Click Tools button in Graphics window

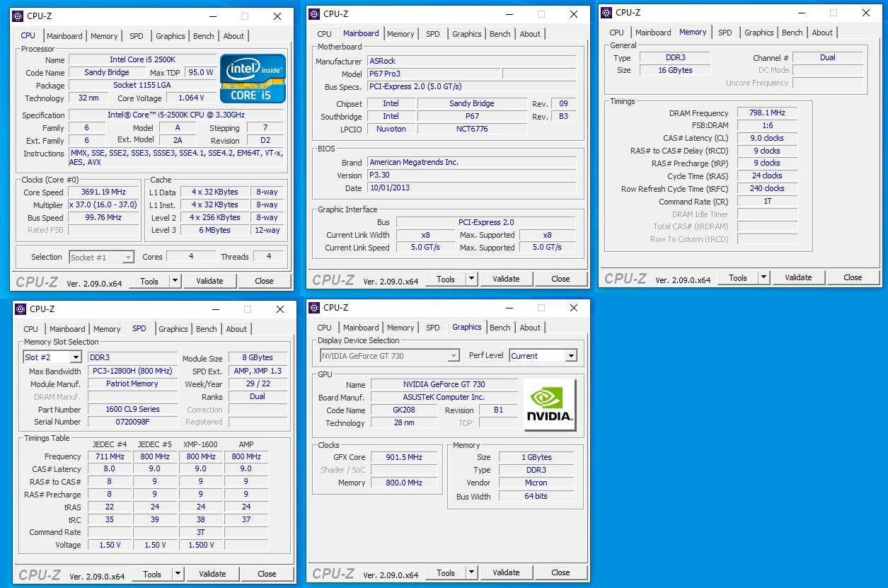tap(446, 572)
